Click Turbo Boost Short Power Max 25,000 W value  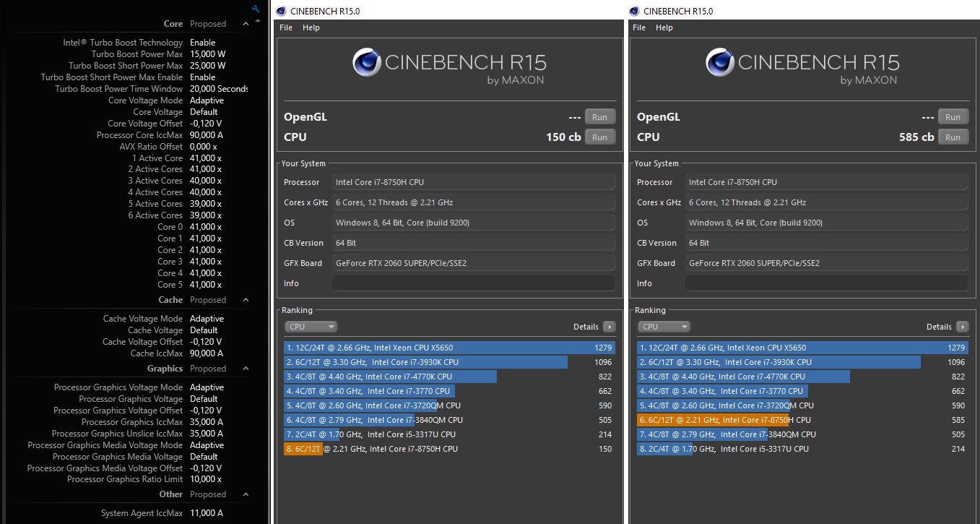pos(208,66)
